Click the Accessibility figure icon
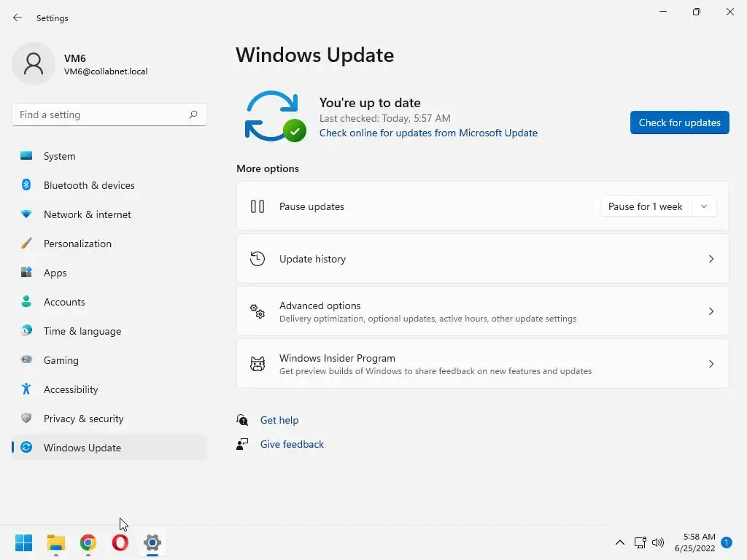Viewport: 747px width, 560px height. coord(26,389)
